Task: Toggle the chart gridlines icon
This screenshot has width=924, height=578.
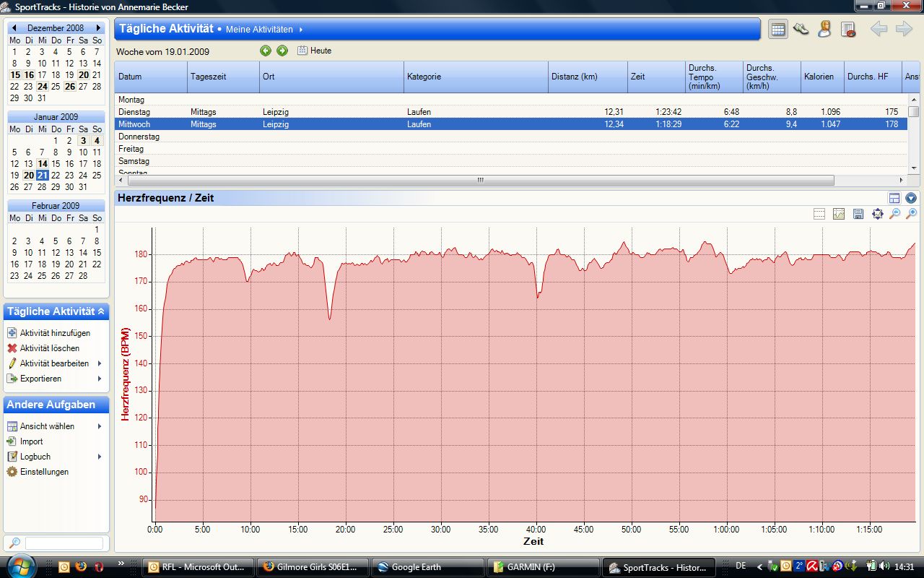Action: click(x=819, y=214)
